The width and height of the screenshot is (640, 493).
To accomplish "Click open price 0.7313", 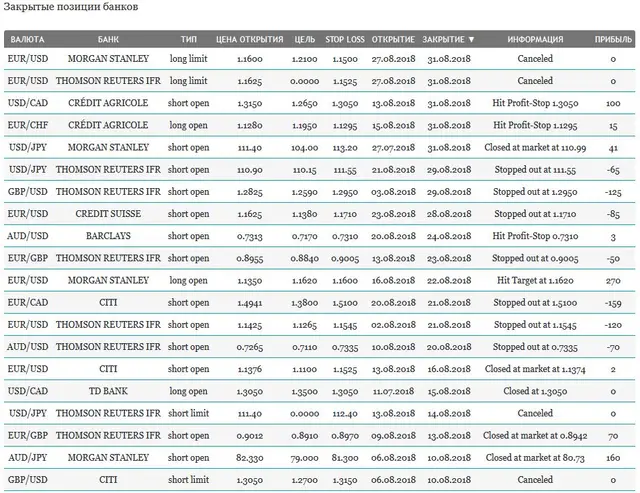I will click(249, 236).
